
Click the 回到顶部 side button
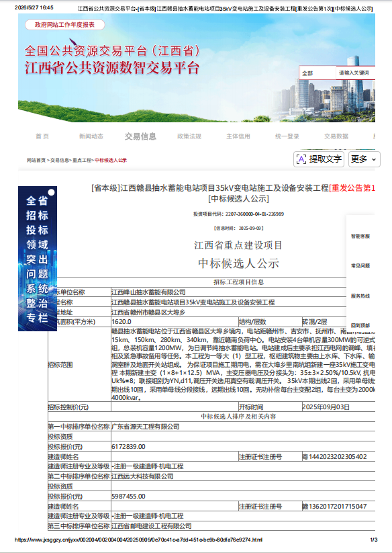click(360, 325)
